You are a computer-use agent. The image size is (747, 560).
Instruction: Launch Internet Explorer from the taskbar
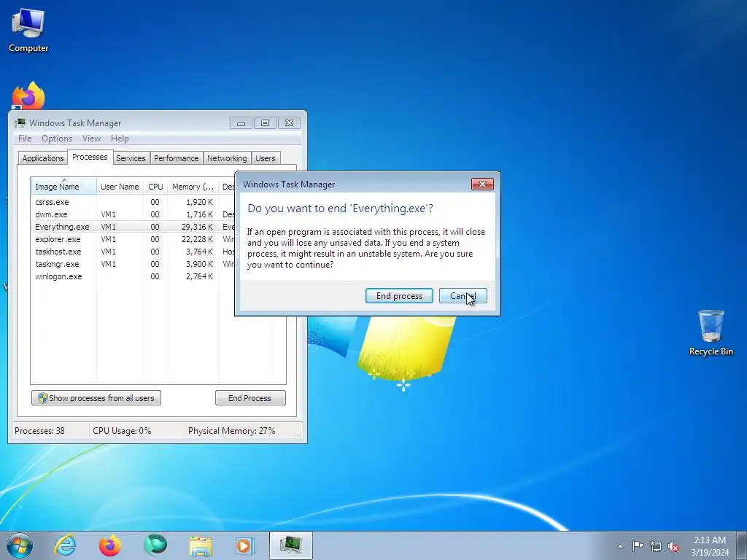click(x=65, y=545)
